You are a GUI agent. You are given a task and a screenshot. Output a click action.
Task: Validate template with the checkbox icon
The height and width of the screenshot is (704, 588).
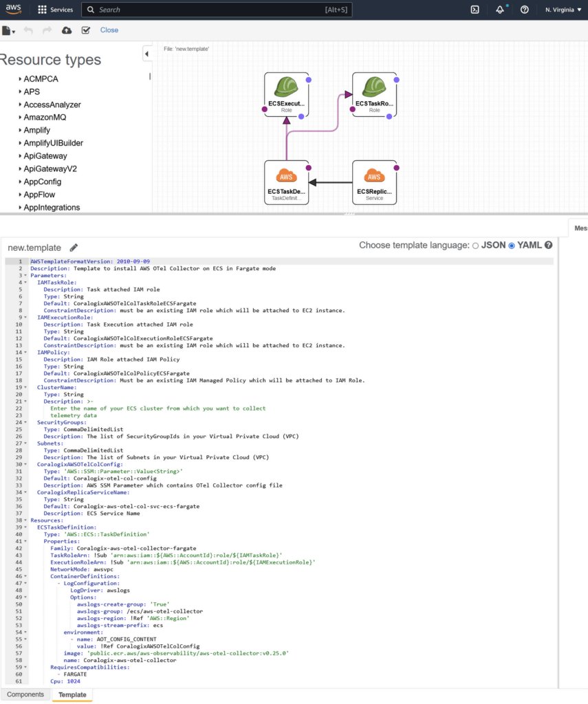tap(86, 30)
